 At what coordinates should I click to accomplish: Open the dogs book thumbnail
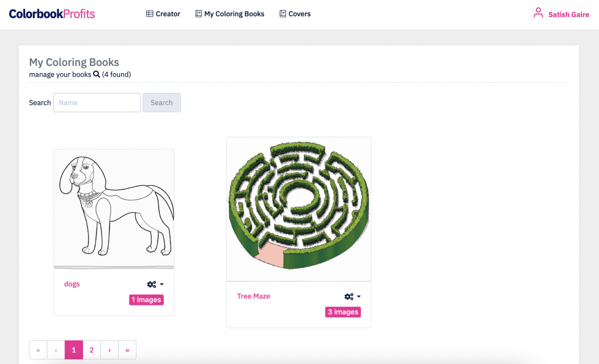tap(114, 209)
